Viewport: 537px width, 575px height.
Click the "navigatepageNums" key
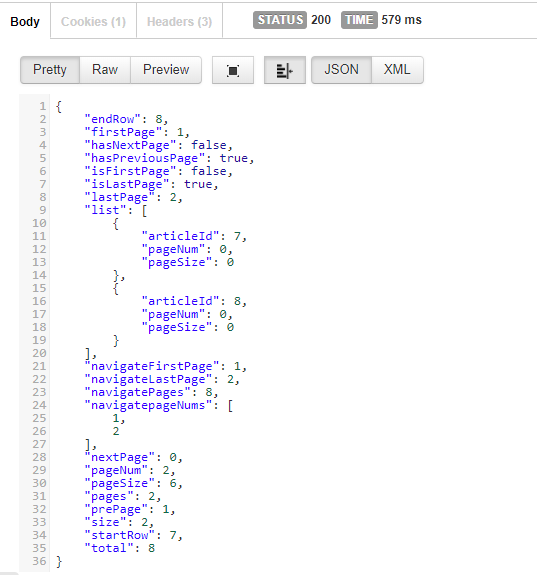click(148, 405)
